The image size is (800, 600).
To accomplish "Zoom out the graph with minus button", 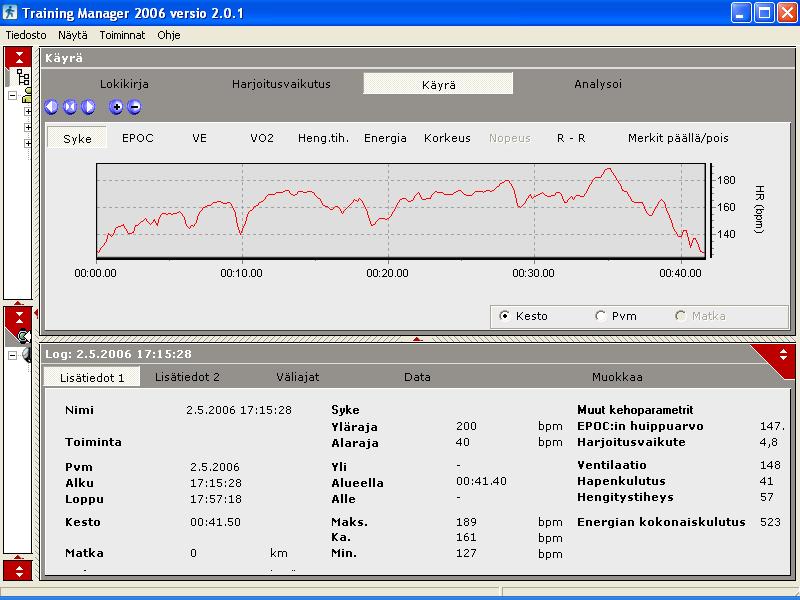I will tap(134, 107).
